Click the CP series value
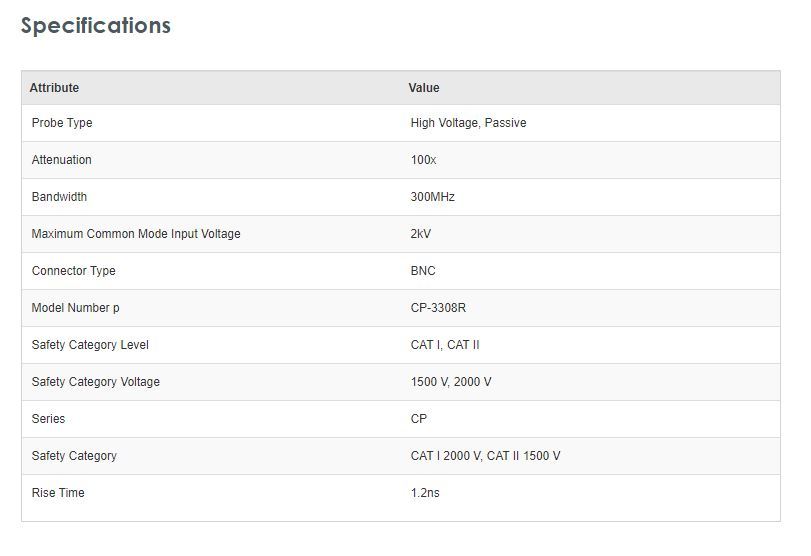This screenshot has height=556, width=811. pyautogui.click(x=418, y=419)
